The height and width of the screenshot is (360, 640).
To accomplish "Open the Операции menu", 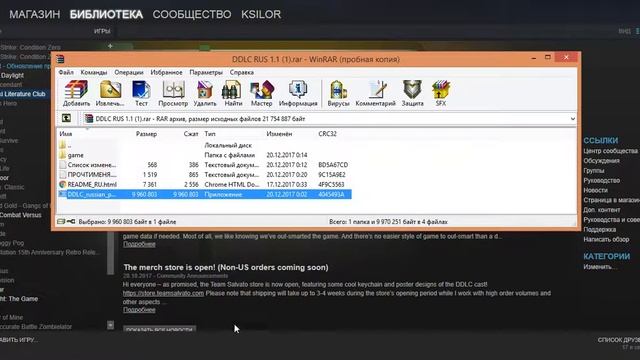I will (129, 72).
